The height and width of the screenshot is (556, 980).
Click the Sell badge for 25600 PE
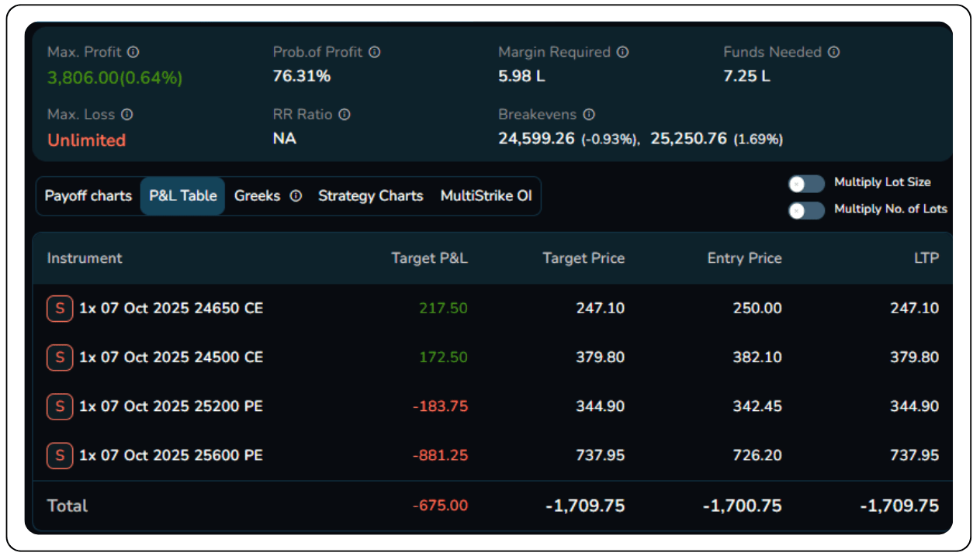60,455
